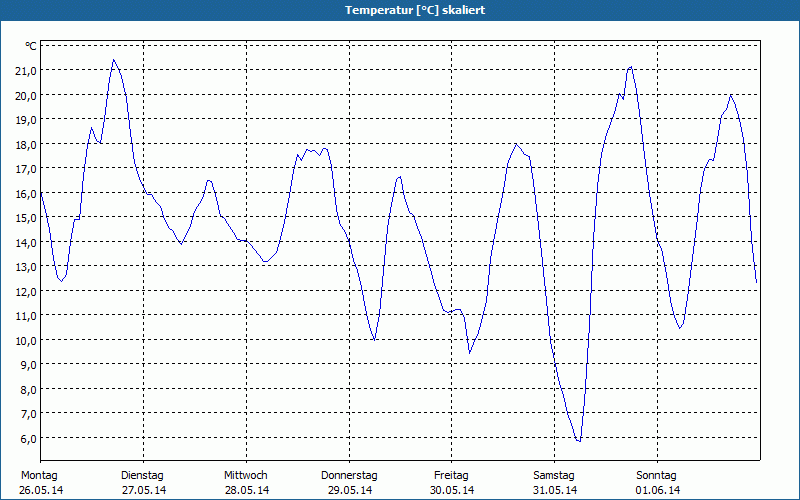This screenshot has width=800, height=500.
Task: Click the Sunday peak at 20 °C
Action: point(731,94)
